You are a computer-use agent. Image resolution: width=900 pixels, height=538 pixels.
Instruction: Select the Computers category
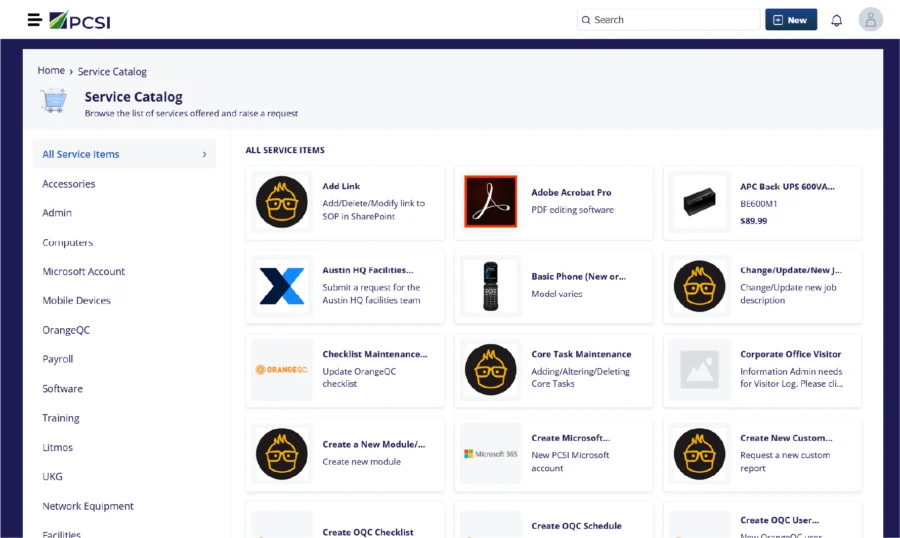tap(67, 242)
